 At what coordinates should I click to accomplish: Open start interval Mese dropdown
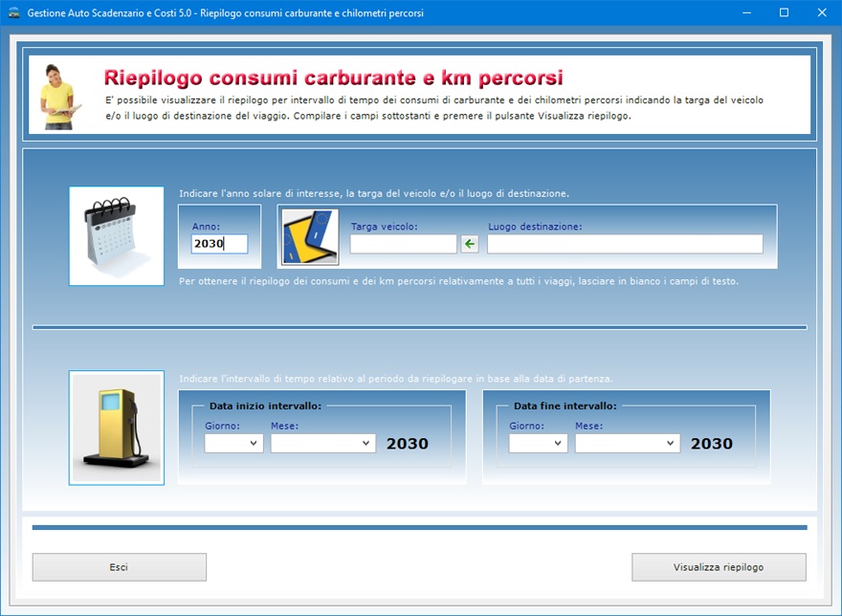pos(322,444)
